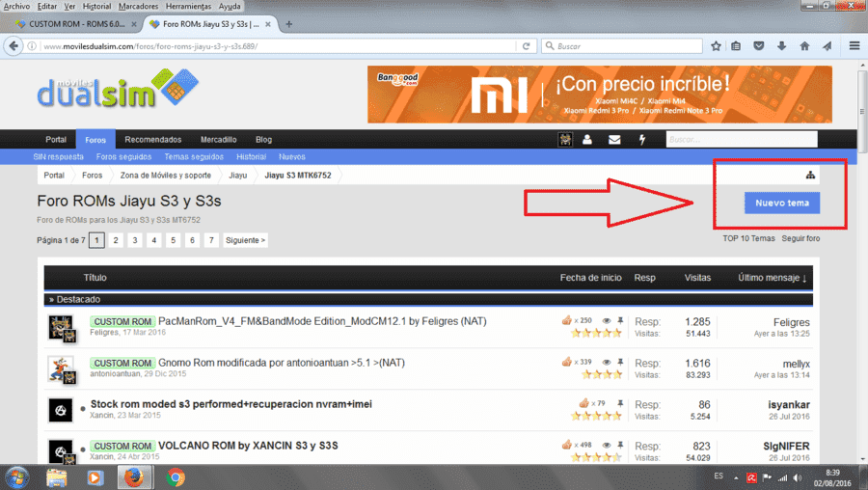Click the Nuevo tema button
This screenshot has width=868, height=490.
click(782, 203)
